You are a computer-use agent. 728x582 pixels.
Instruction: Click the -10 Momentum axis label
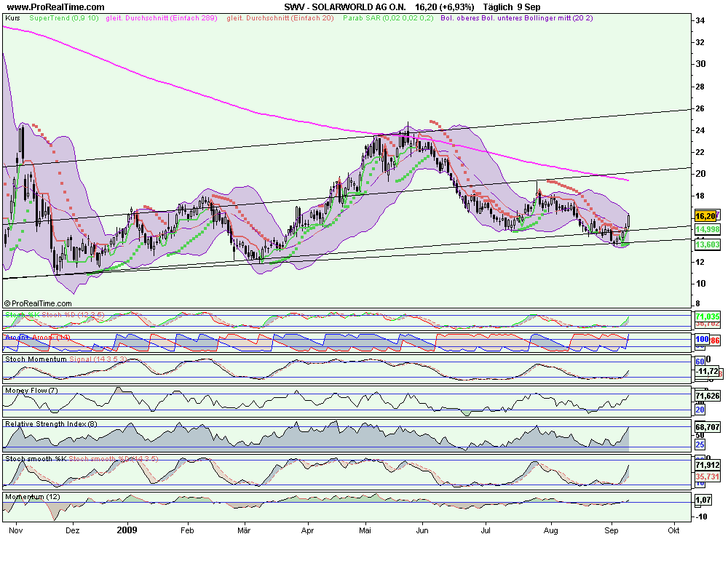[701, 517]
